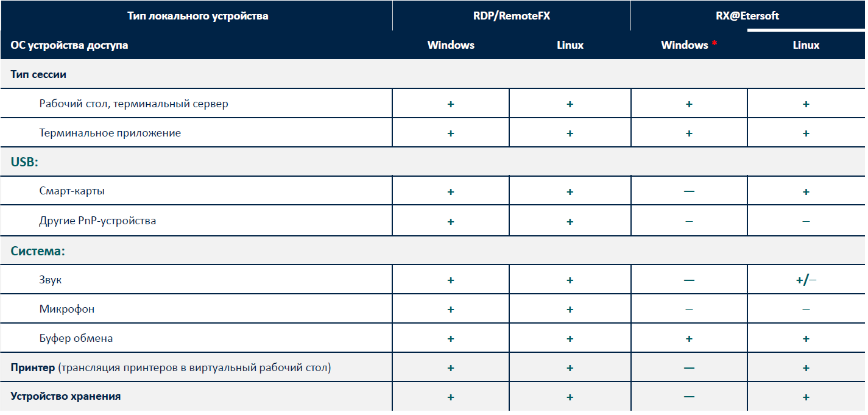Viewport: 868px width, 415px height.
Task: Click the plus for Смарт-карты under RX@Etersoft Linux
Action: (x=805, y=192)
